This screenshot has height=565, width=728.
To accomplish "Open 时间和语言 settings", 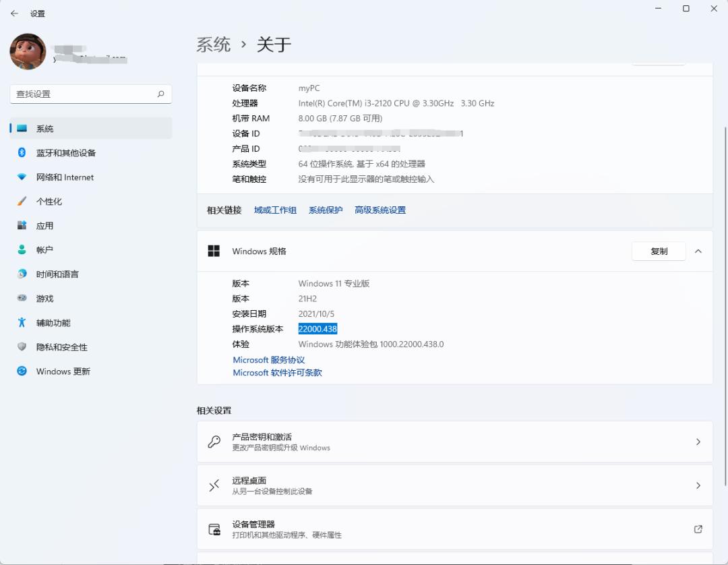I will 91,274.
